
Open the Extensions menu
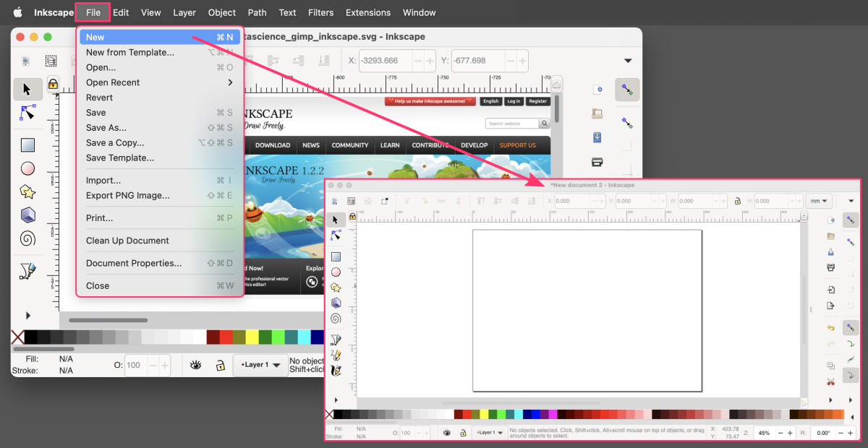367,12
